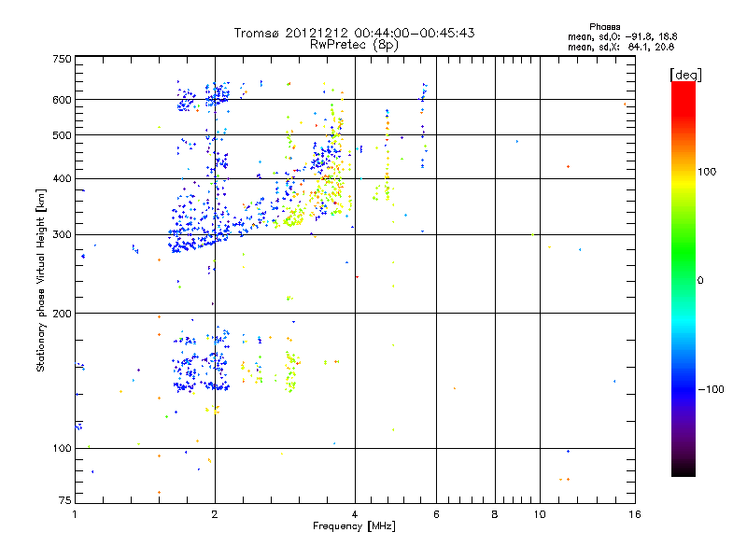Click the 500 tick label on the height axis
The width and height of the screenshot is (747, 560).
pos(62,135)
